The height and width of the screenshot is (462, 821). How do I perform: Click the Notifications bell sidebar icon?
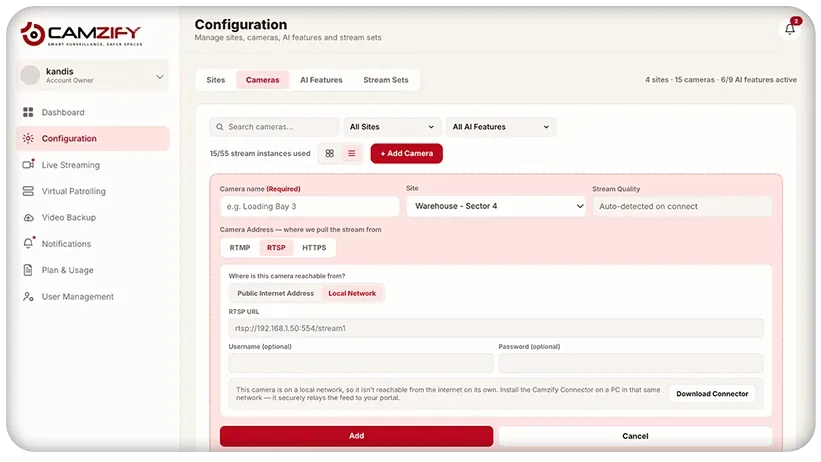(x=28, y=244)
